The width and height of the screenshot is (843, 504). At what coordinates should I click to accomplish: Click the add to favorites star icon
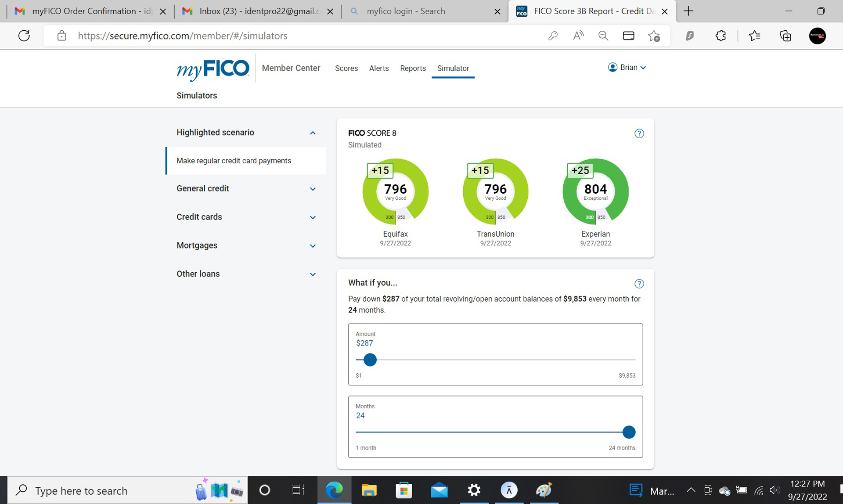654,36
